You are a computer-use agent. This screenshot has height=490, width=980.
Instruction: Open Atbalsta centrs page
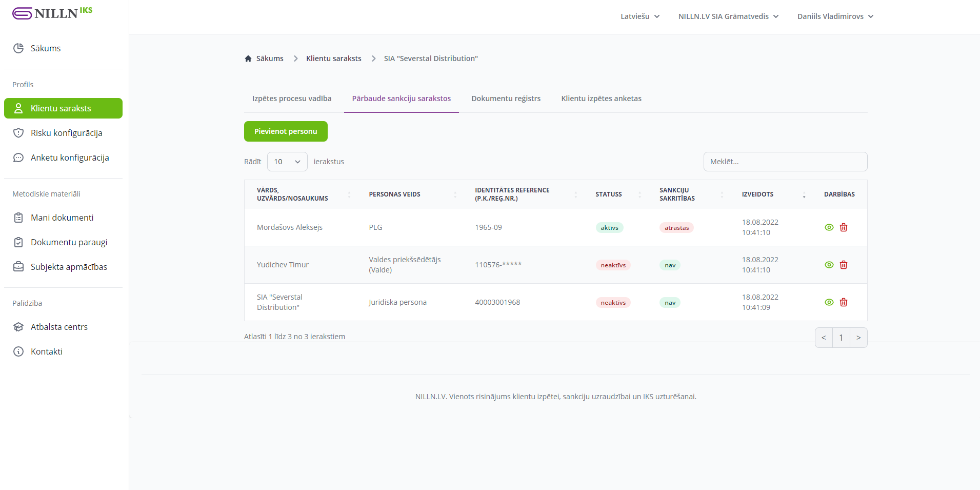pos(63,327)
